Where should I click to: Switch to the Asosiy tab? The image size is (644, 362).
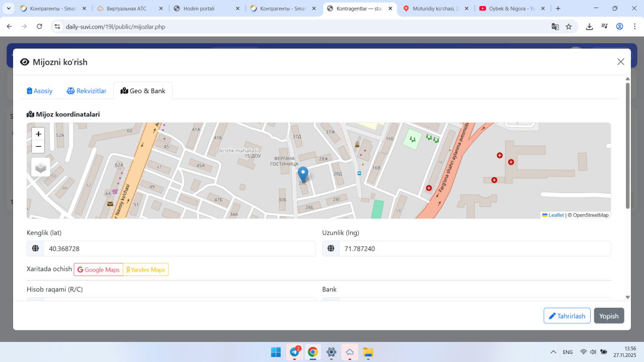[40, 91]
